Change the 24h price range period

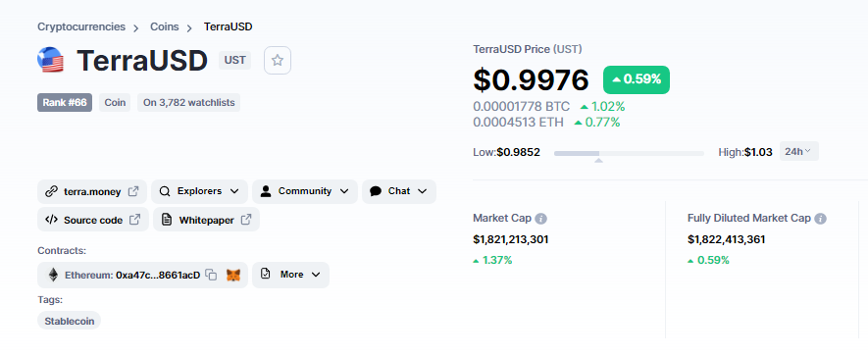tap(798, 151)
